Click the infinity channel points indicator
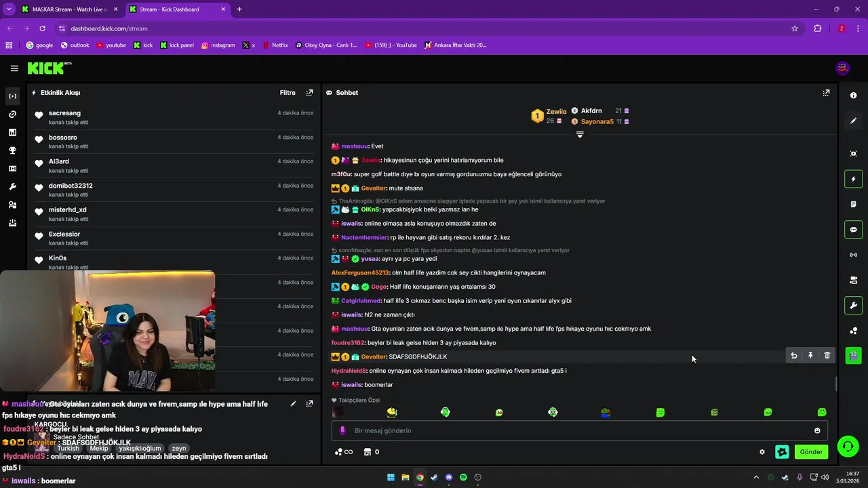Viewport: 868px width, 488px height. pyautogui.click(x=344, y=452)
